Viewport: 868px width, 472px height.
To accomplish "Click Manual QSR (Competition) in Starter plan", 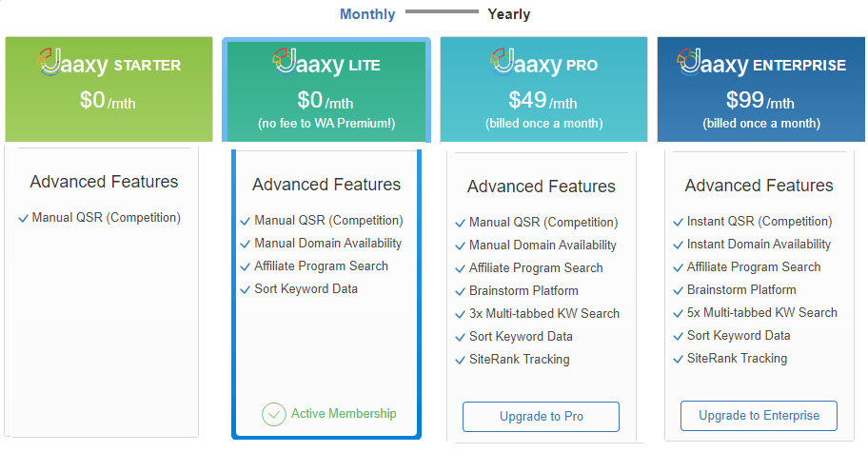I will click(107, 218).
